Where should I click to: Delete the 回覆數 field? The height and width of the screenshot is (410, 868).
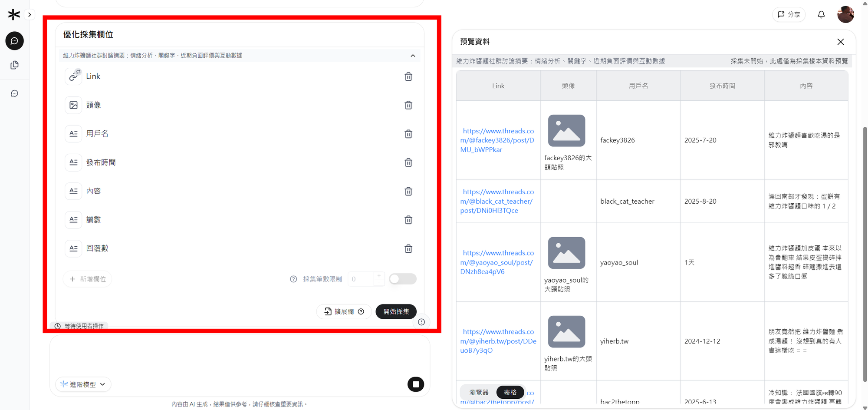(408, 248)
